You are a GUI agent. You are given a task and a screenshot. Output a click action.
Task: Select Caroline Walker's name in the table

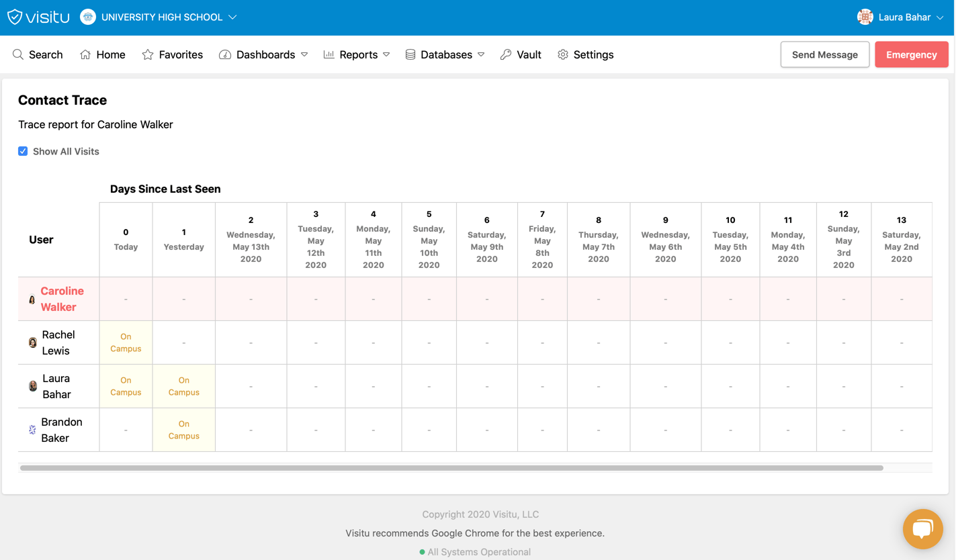62,299
